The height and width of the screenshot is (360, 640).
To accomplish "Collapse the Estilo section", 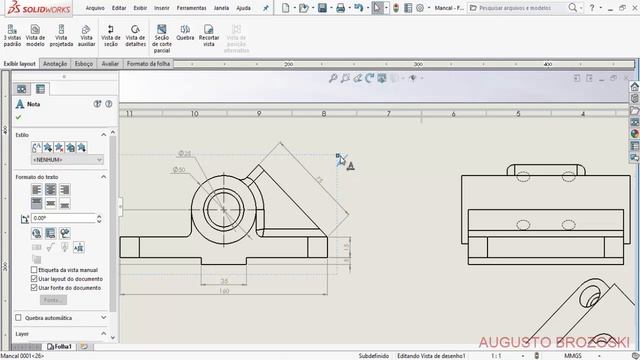I will [x=103, y=135].
